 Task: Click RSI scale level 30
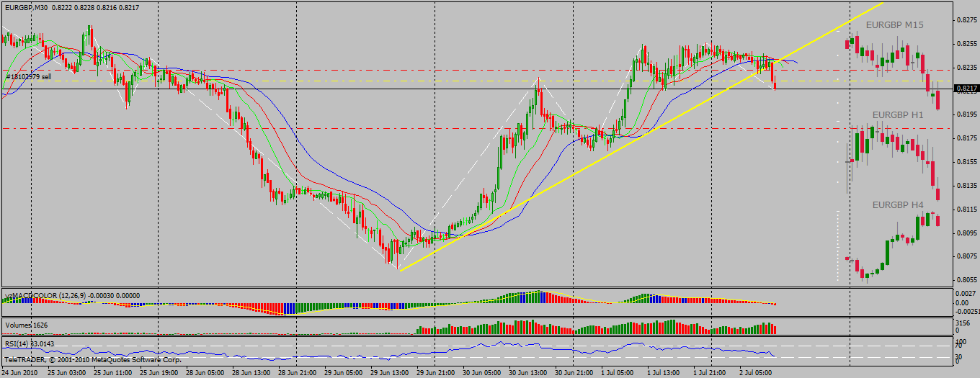958,356
